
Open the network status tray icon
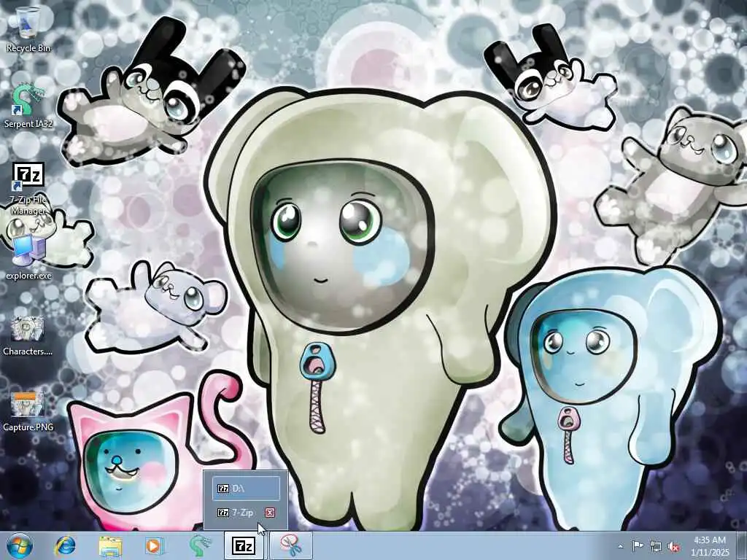pyautogui.click(x=656, y=546)
